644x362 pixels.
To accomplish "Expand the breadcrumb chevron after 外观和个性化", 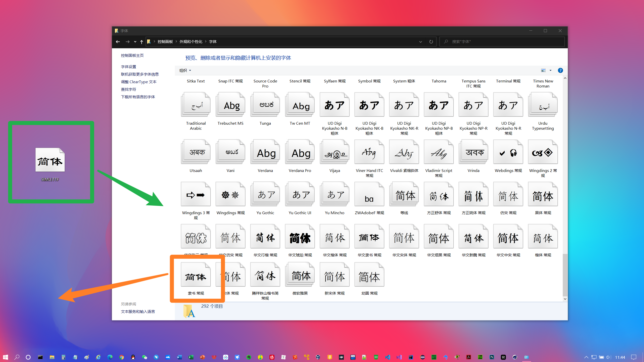I will point(206,41).
